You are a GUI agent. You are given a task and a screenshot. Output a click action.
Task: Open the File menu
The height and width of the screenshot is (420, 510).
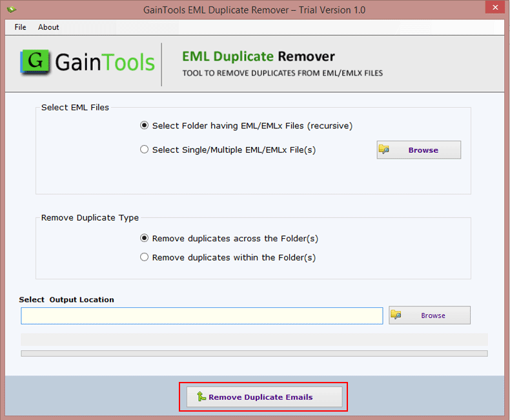point(20,27)
